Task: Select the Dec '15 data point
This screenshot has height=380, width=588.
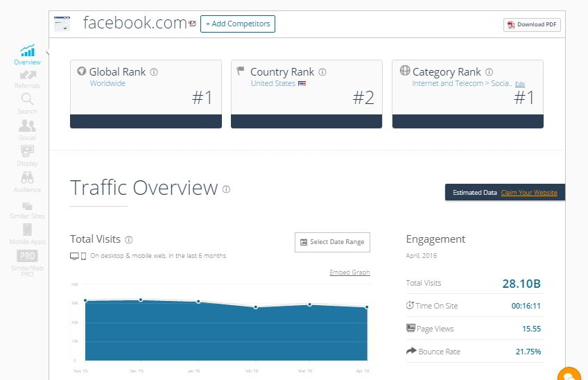Action: [141, 300]
